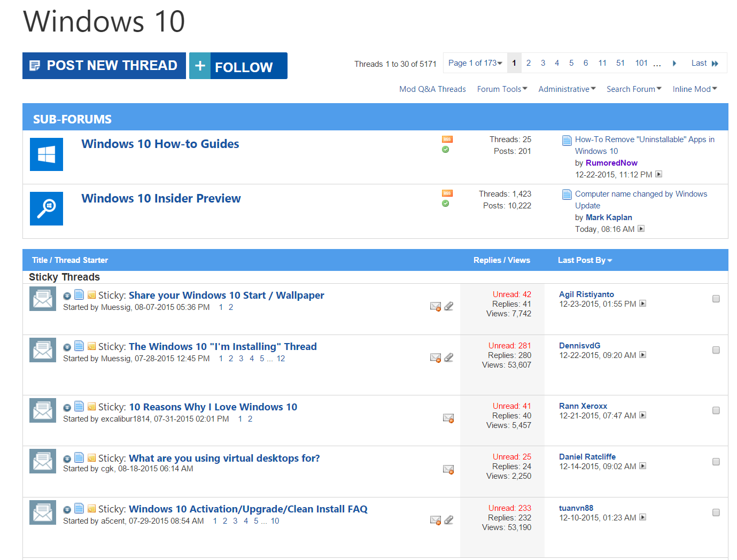The image size is (737, 560).
Task: Open "10 Reasons Why I Love Windows 10" thread
Action: [x=213, y=407]
